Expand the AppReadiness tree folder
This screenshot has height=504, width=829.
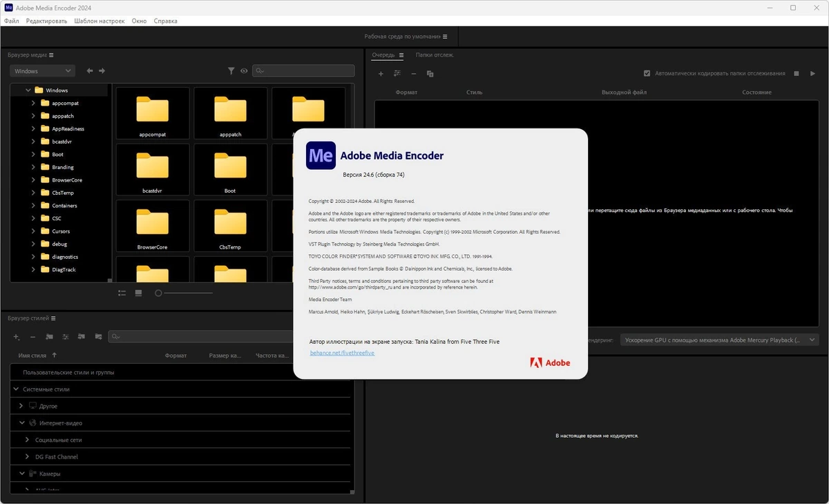tap(33, 128)
